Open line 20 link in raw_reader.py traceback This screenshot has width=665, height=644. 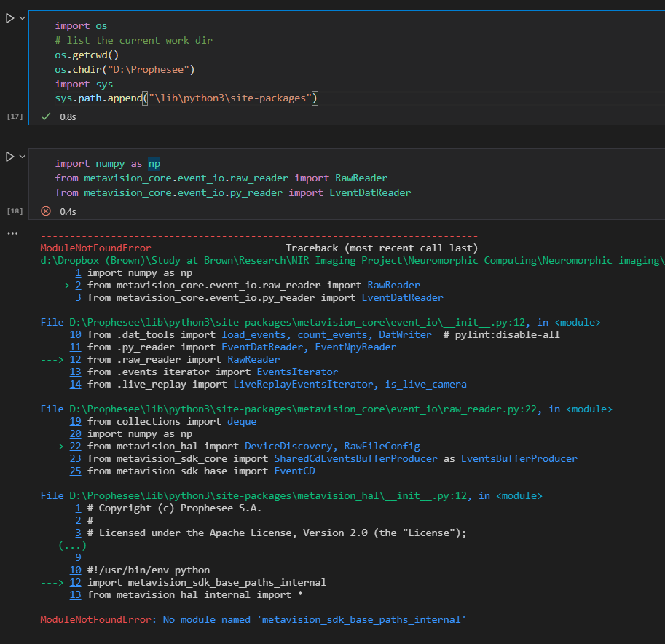(x=76, y=433)
